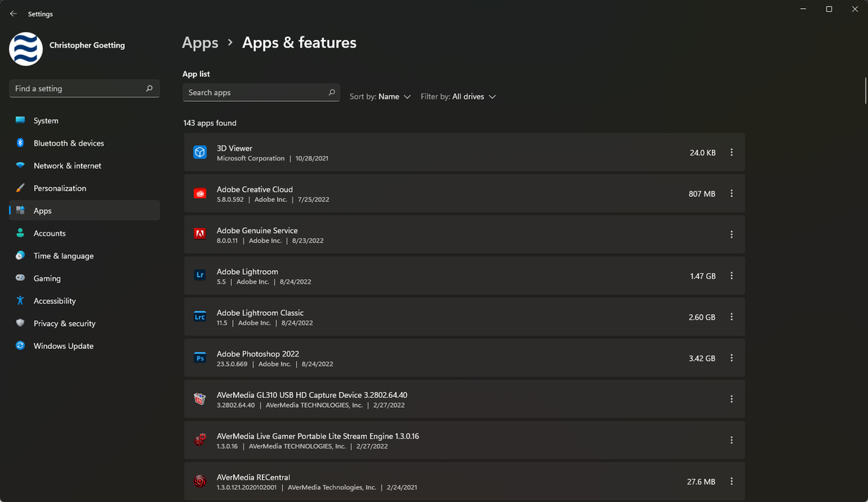Click the AVerMedia GL310 Capture Device icon

pyautogui.click(x=200, y=399)
